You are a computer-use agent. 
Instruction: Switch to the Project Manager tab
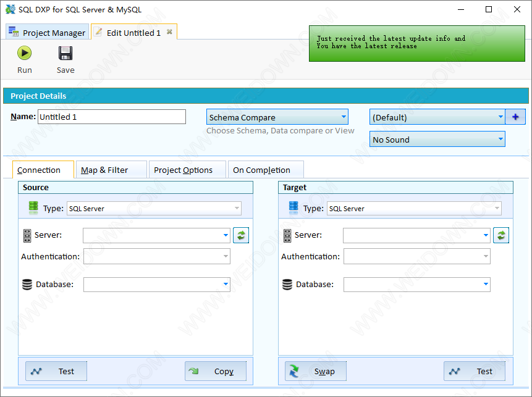pyautogui.click(x=47, y=32)
